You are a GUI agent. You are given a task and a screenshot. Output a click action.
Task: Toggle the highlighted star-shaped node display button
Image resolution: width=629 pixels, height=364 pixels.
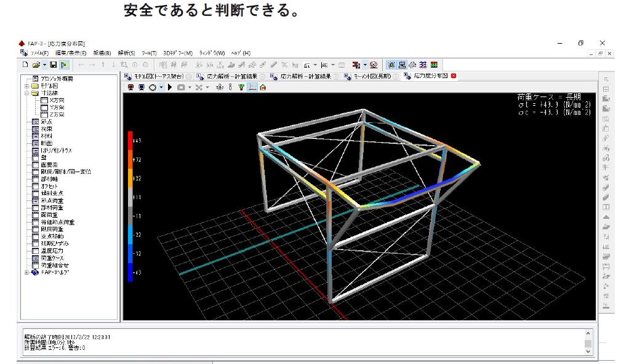pyautogui.click(x=391, y=65)
